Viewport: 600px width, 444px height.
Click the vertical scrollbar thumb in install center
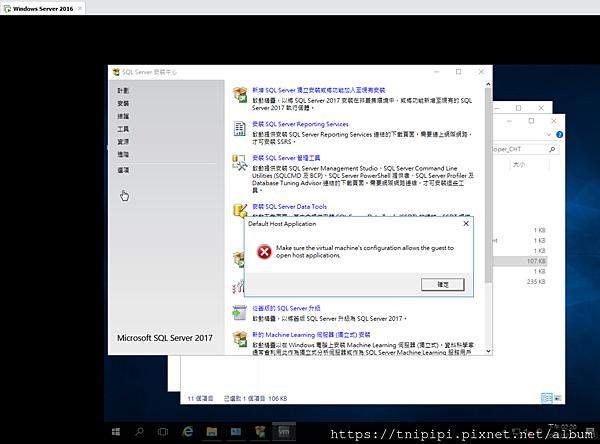[x=488, y=185]
